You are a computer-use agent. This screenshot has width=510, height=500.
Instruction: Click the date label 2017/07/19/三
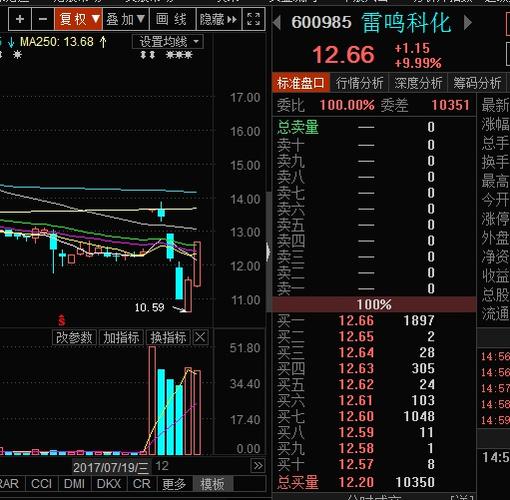[x=111, y=467]
